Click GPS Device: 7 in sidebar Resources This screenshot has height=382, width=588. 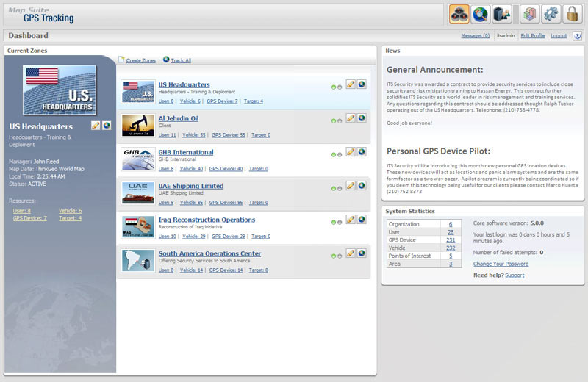30,218
